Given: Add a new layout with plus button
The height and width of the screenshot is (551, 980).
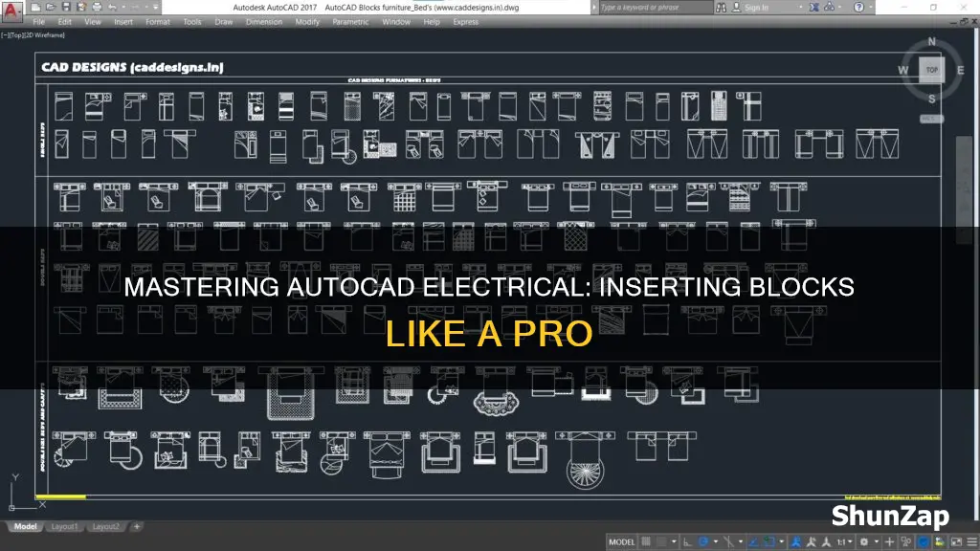Looking at the screenshot, I should click(136, 527).
